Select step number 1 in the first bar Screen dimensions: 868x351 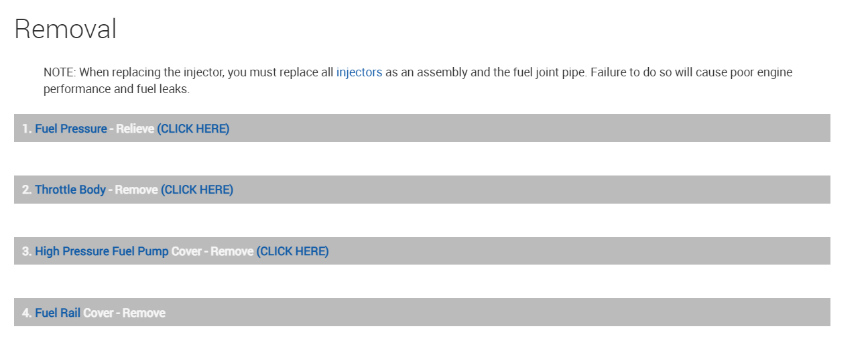26,129
